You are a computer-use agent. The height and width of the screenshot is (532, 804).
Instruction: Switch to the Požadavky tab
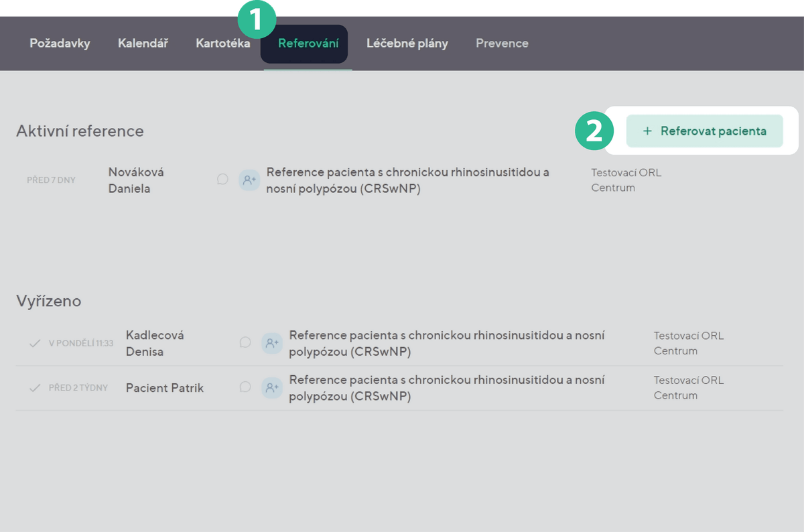(x=60, y=44)
